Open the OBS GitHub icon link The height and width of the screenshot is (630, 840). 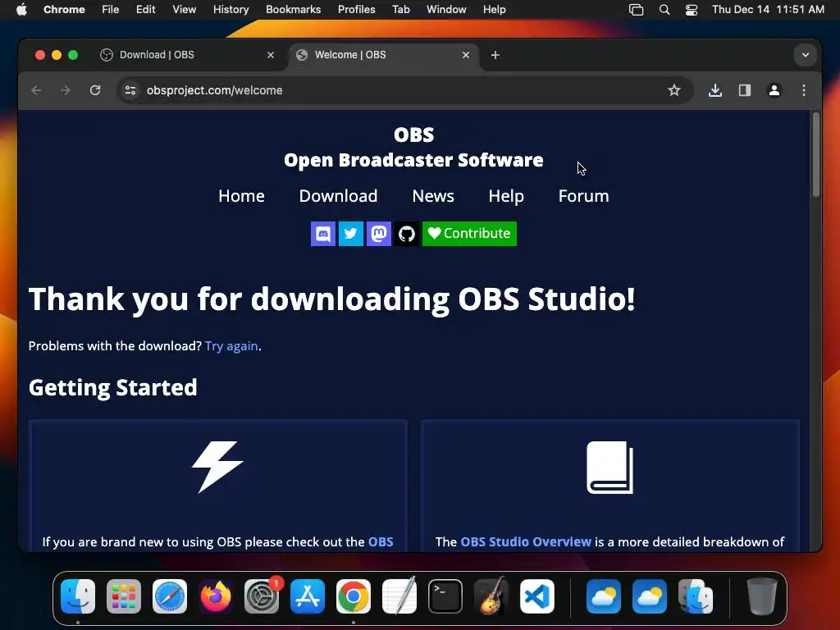click(x=407, y=234)
